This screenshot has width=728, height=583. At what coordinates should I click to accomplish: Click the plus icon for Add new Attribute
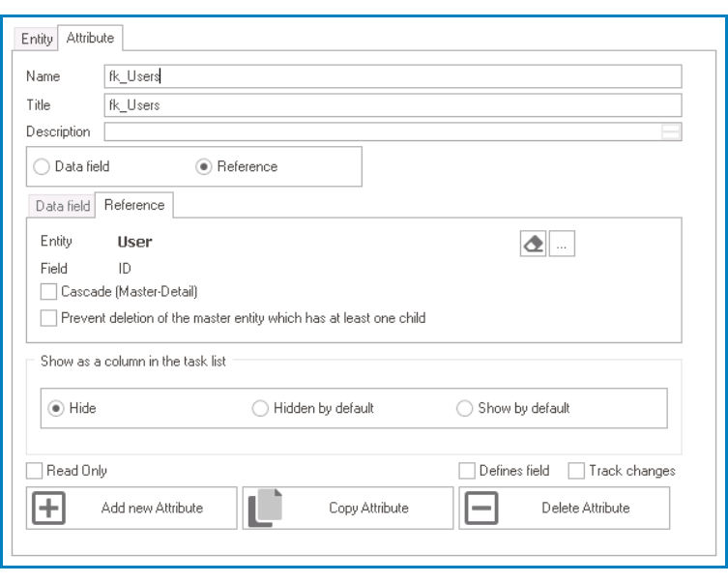(48, 508)
